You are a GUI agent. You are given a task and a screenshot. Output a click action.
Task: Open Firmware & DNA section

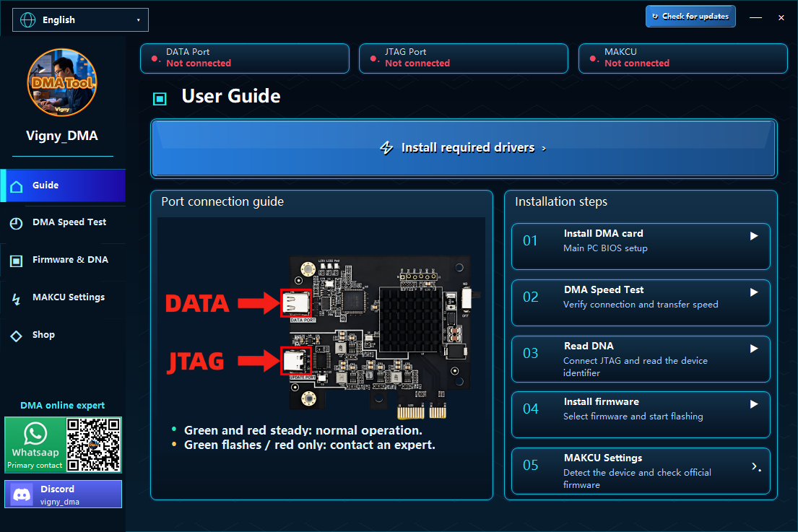[63, 260]
